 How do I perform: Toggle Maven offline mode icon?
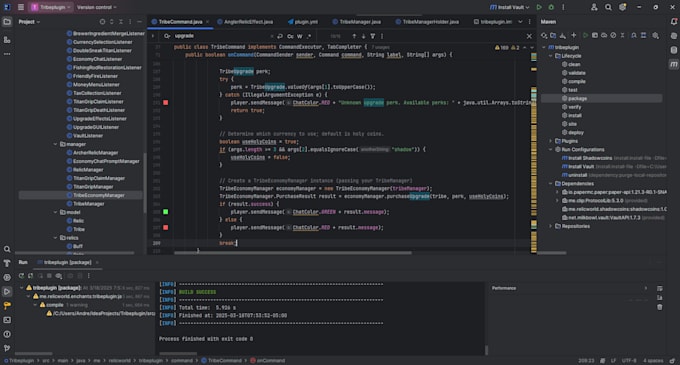[604, 36]
